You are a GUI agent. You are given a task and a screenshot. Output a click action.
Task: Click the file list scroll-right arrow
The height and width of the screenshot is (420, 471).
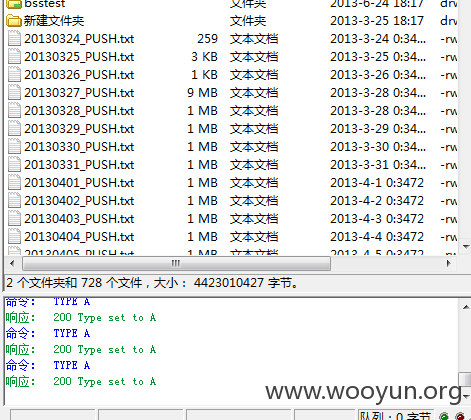tap(448, 263)
